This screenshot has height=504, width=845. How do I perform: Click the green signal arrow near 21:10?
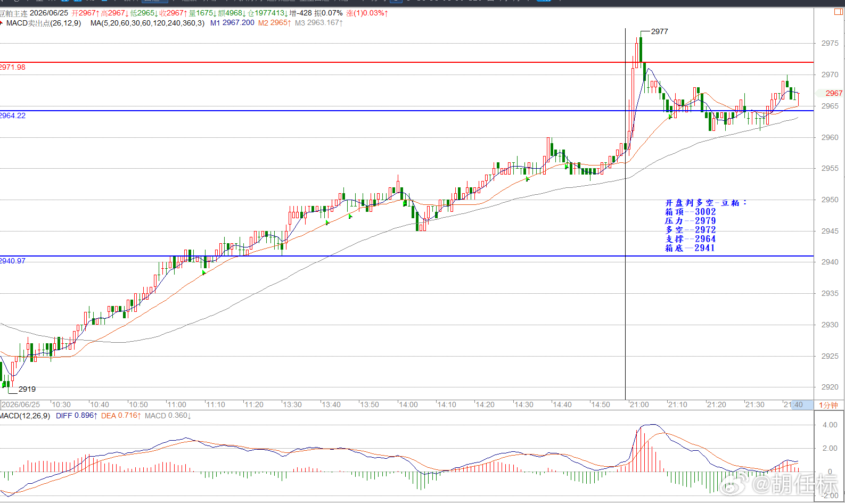coord(670,115)
